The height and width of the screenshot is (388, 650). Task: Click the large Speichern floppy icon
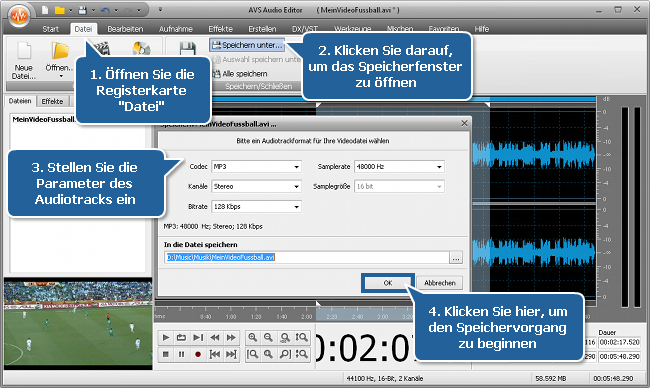pos(187,48)
